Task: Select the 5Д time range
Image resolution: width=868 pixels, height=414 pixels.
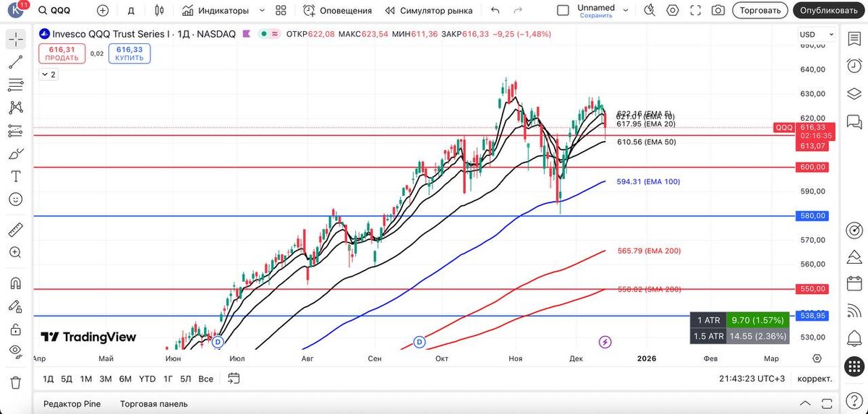Action: click(x=67, y=379)
